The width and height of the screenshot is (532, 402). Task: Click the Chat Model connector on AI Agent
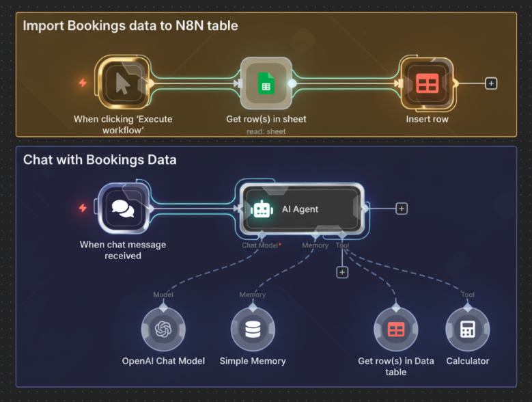click(262, 236)
